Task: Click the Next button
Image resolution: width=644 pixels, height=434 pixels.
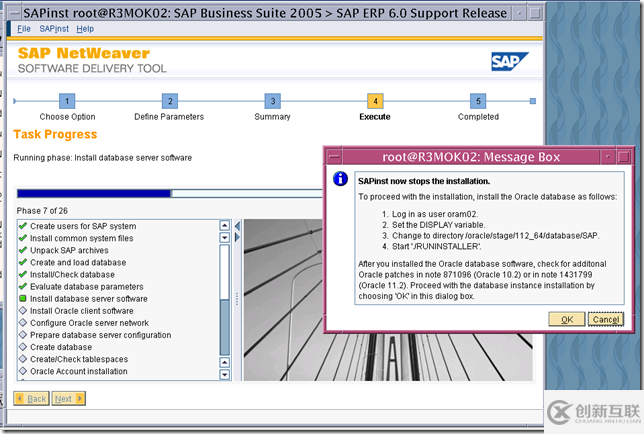Action: (69, 399)
